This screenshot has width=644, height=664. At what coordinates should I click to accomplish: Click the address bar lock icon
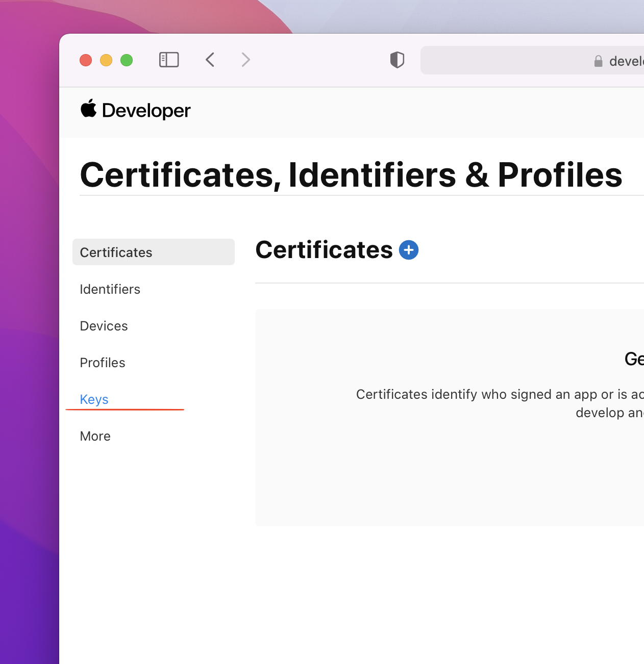(x=599, y=61)
